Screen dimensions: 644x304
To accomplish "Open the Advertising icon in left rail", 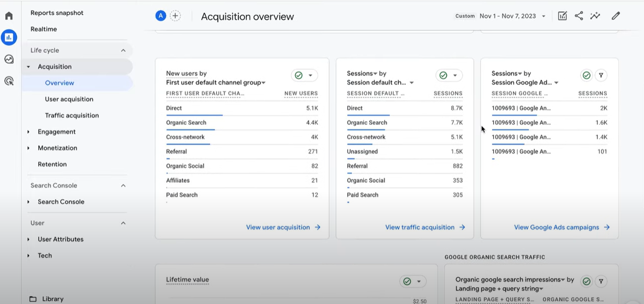I will tap(9, 81).
